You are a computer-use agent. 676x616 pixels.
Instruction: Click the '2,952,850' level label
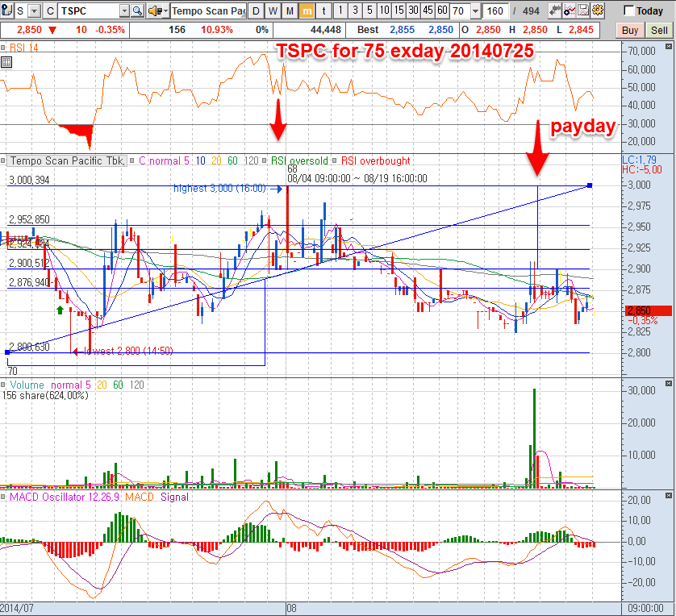[29, 219]
